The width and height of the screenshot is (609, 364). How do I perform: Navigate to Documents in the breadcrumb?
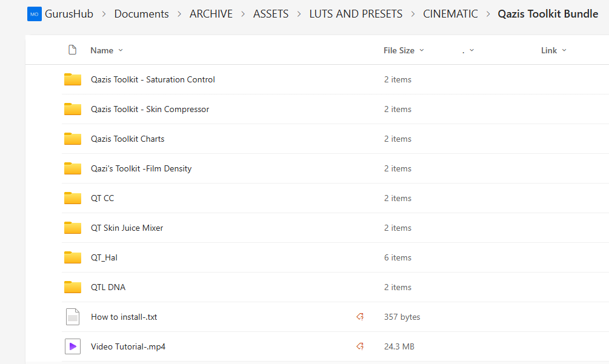pyautogui.click(x=141, y=14)
